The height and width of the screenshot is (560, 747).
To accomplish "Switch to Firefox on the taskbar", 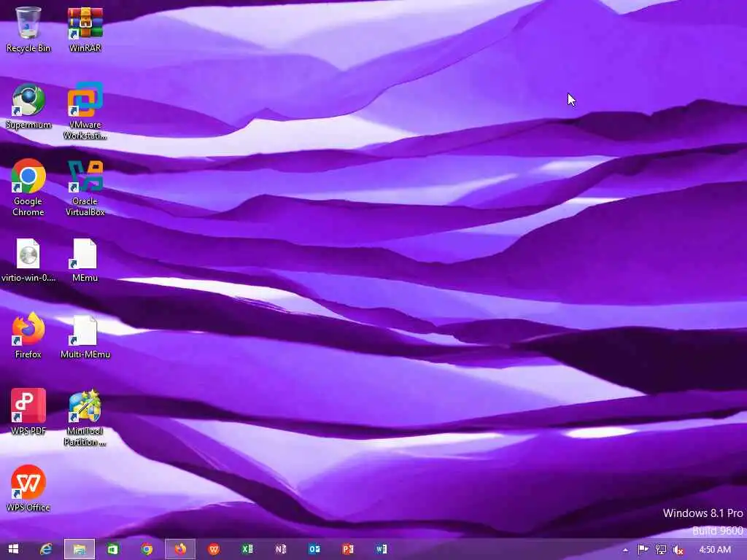I will (x=180, y=549).
